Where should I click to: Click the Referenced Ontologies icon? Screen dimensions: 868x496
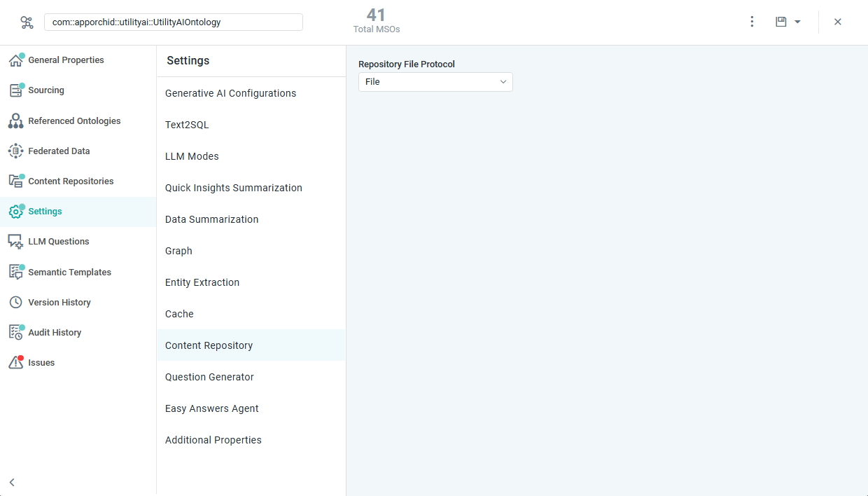(x=15, y=121)
